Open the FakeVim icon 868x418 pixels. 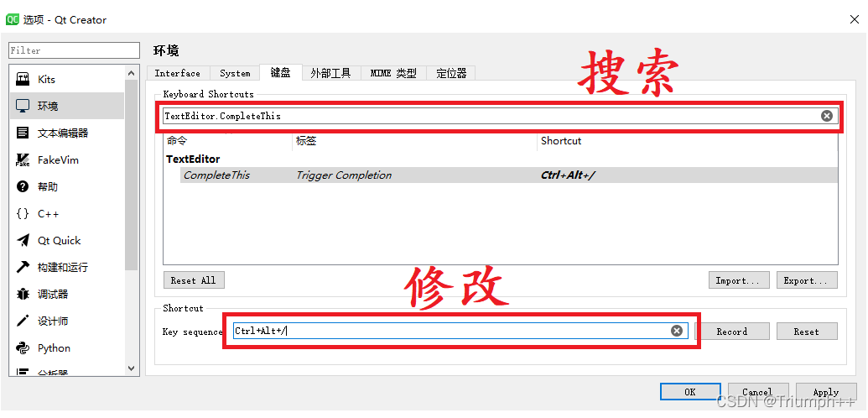(23, 160)
